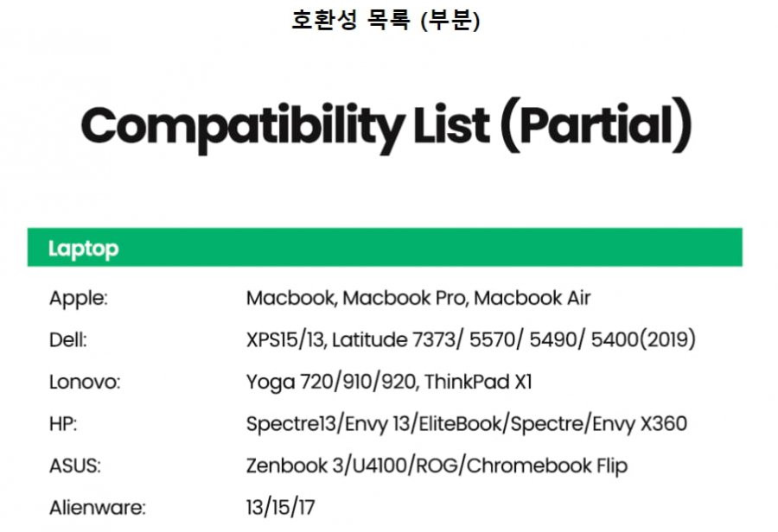
Task: Click the HP: brand label
Action: 63,424
